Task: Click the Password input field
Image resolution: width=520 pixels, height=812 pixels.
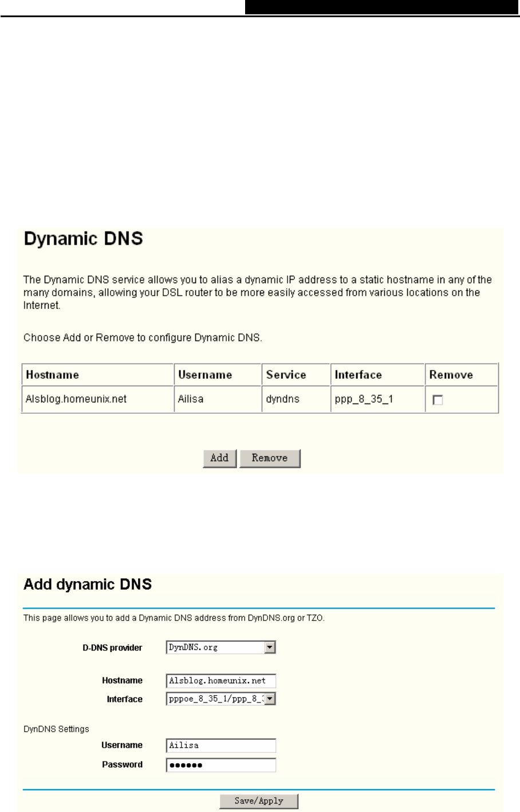Action: coord(221,765)
